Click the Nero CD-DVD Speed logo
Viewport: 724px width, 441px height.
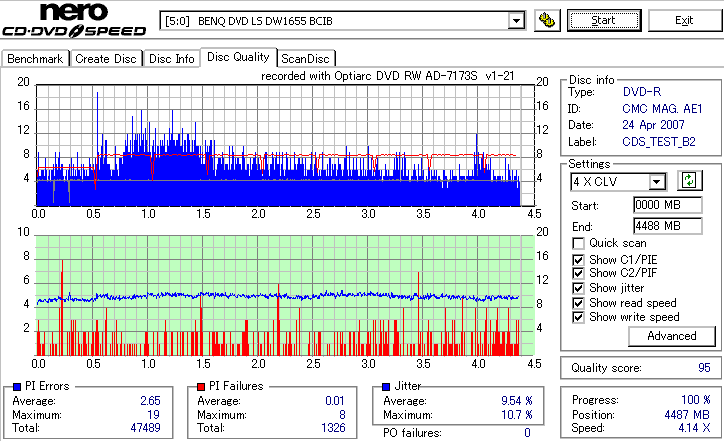click(74, 20)
